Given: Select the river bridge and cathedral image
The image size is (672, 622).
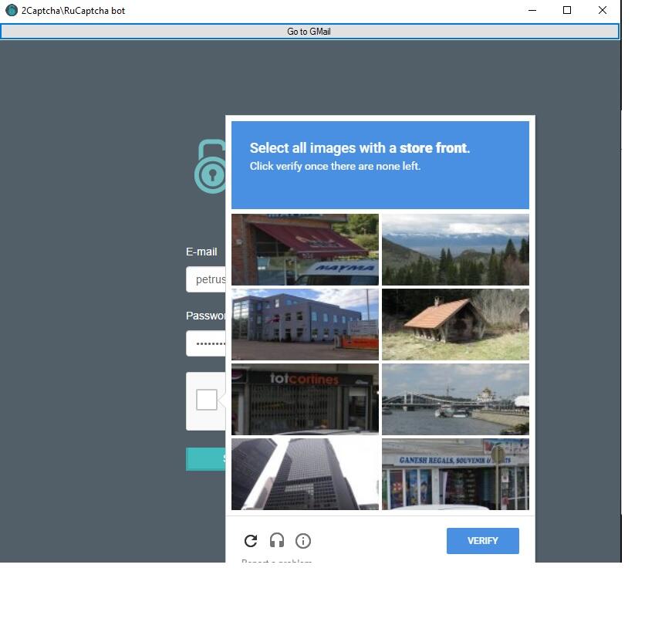Looking at the screenshot, I should coord(455,400).
